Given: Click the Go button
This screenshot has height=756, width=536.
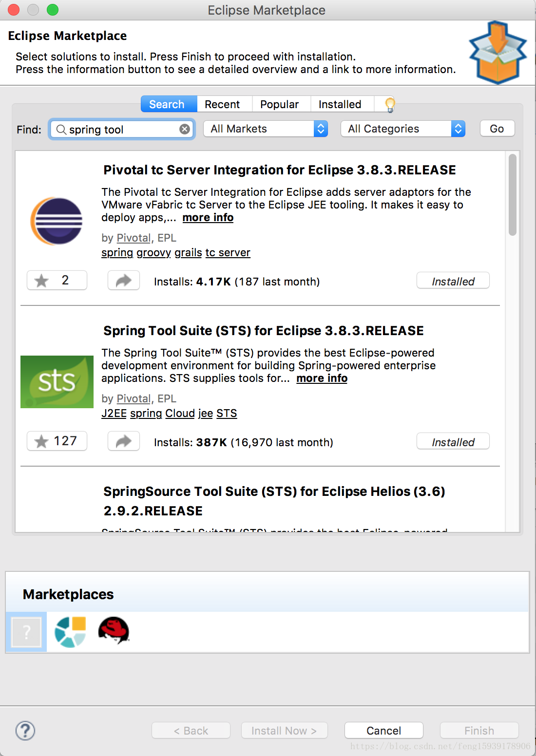Looking at the screenshot, I should [x=497, y=129].
